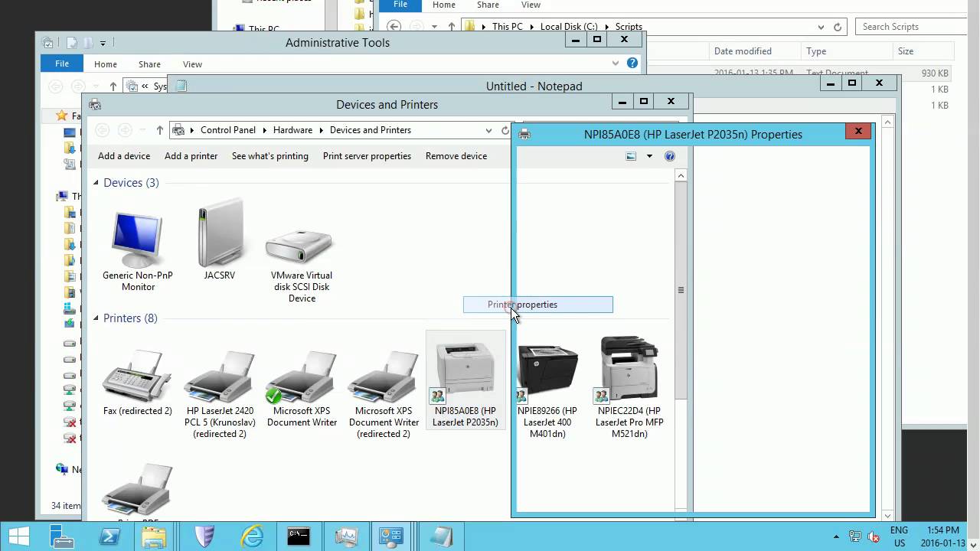Open Share tab in Administrative Tools window
Screen dimensions: 980x551
click(149, 64)
